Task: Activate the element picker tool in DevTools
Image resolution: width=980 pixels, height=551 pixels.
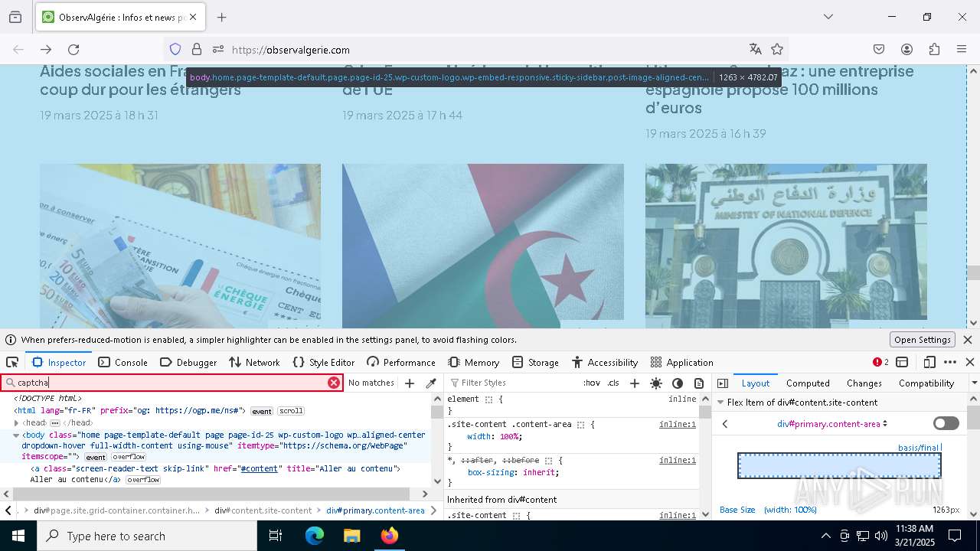Action: coord(12,362)
